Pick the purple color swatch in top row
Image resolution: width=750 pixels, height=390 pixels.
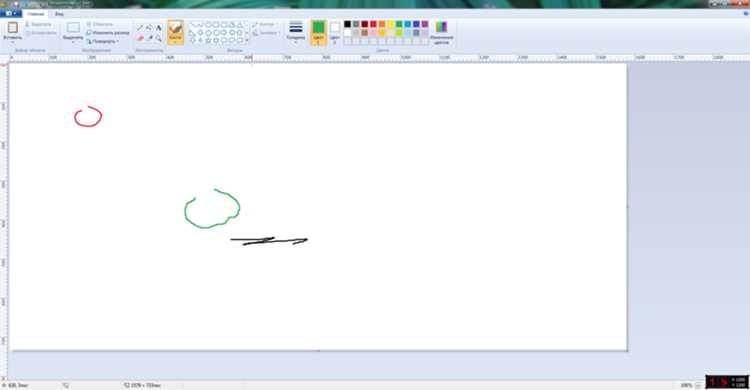[x=425, y=24]
